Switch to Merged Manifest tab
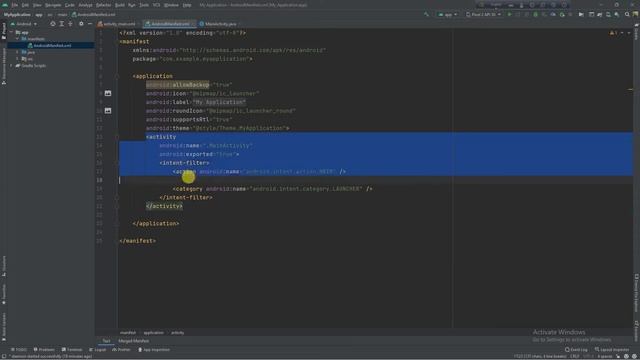Screen dimensions: 640x360 point(133,341)
